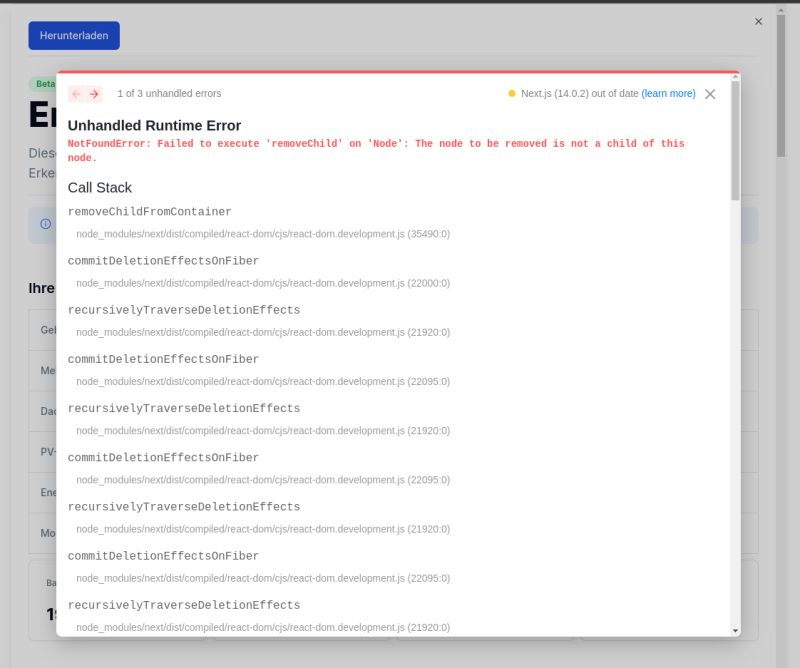Image resolution: width=800 pixels, height=668 pixels.
Task: Dismiss the runtime error overlay via its X
Action: tap(710, 93)
